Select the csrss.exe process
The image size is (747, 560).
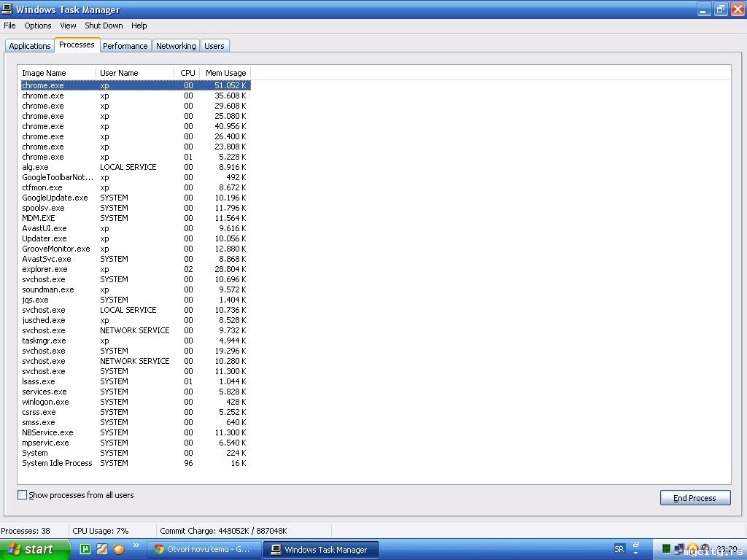coord(135,413)
